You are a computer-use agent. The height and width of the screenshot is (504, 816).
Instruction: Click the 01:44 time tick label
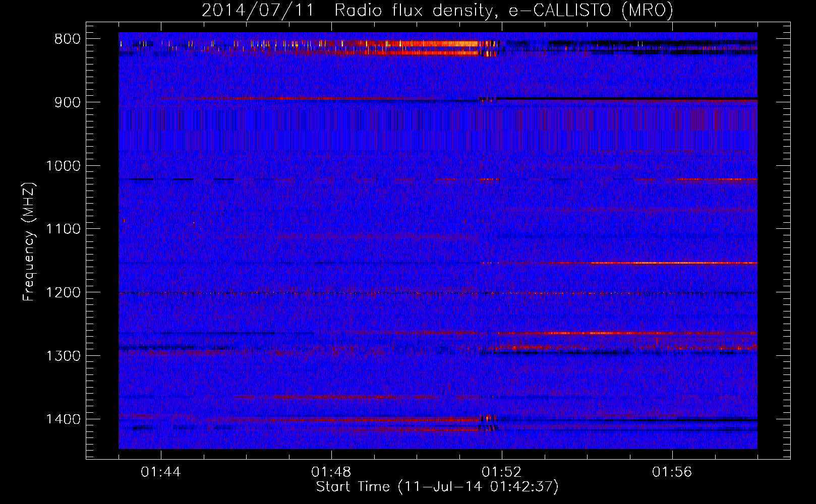tap(161, 472)
